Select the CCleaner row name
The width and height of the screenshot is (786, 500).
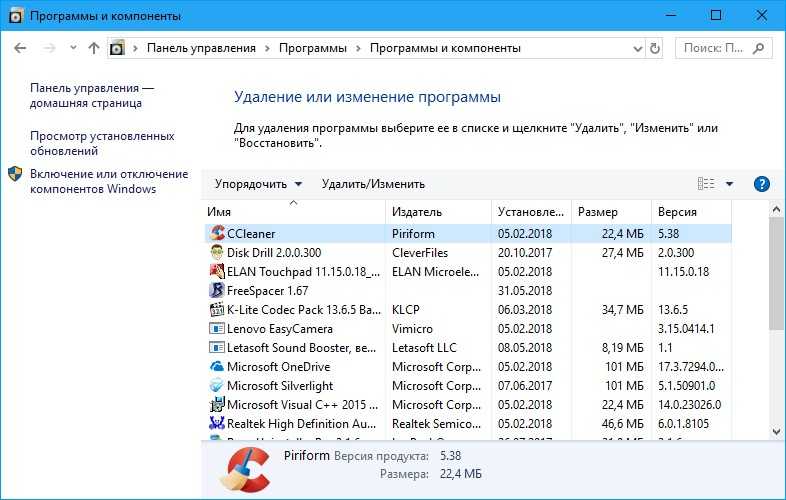click(251, 234)
